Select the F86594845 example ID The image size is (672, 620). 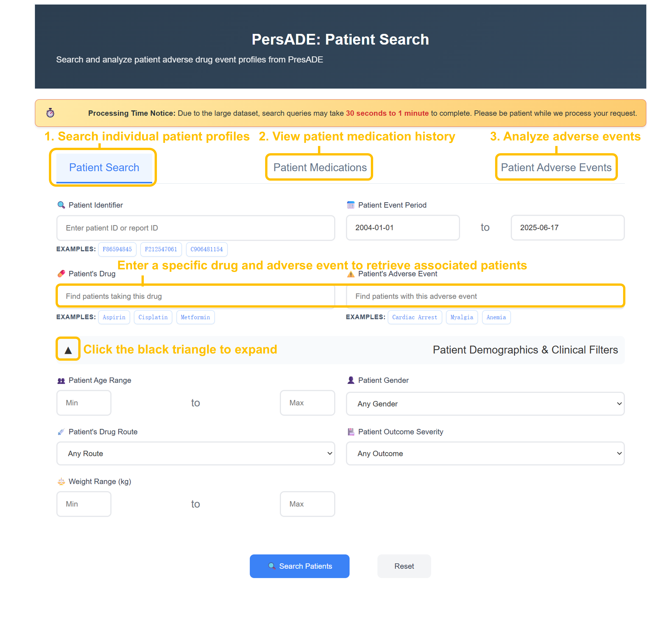click(117, 249)
